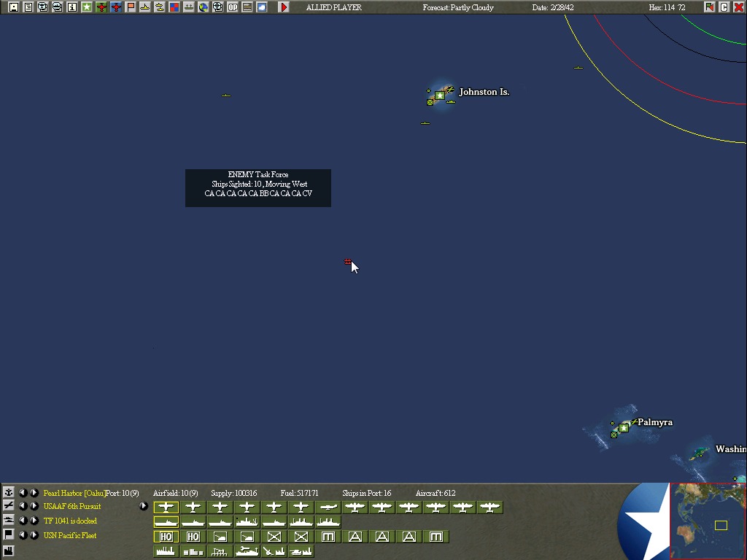This screenshot has width=747, height=560.
Task: Click the 'Aircraft: 612' text
Action: 436,493
